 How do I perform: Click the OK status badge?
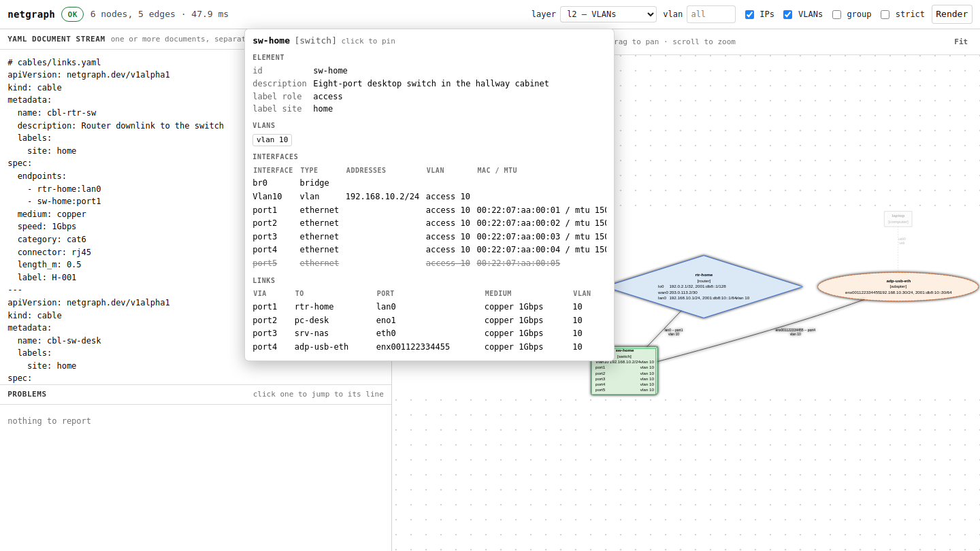click(72, 14)
